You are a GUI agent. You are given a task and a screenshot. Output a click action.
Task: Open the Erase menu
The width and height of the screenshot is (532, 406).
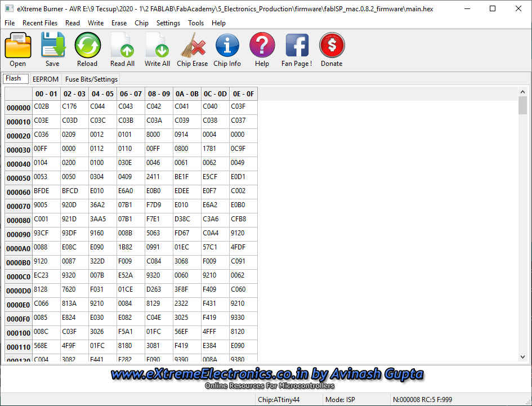[x=119, y=23]
